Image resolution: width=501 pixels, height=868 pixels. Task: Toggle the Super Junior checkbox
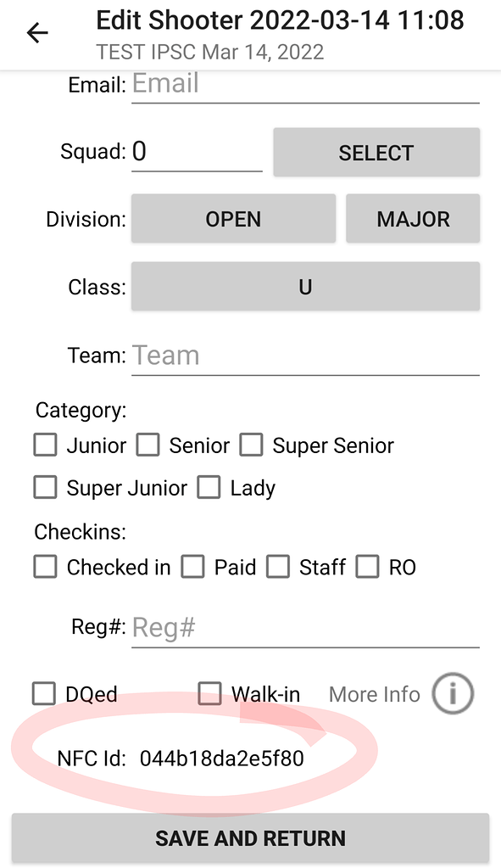pos(45,487)
